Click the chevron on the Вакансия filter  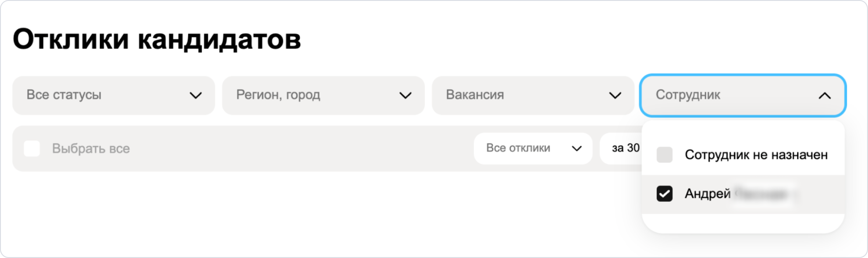coord(615,95)
